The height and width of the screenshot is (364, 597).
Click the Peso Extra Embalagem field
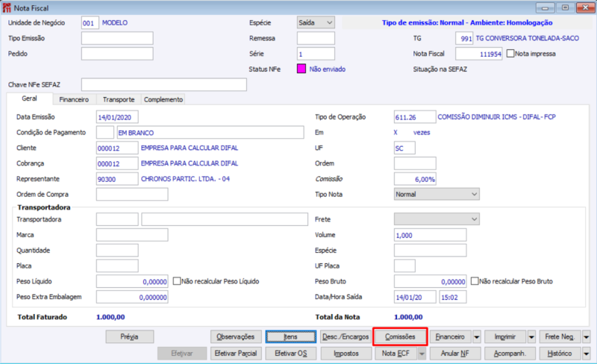(132, 297)
